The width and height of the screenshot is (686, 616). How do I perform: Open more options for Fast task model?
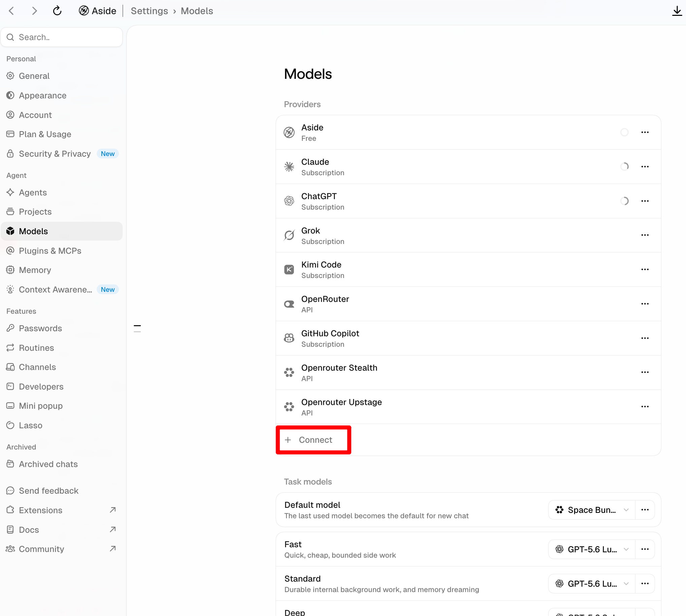point(645,549)
